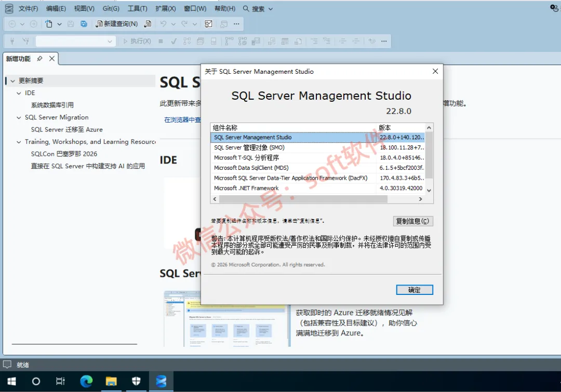Viewport: 561px width, 392px height.
Task: Click the Change Connection icon
Action: pos(25,41)
